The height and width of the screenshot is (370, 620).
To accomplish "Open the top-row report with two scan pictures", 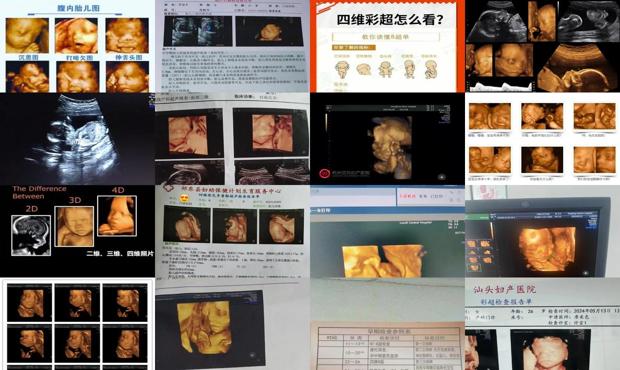I will point(232,46).
